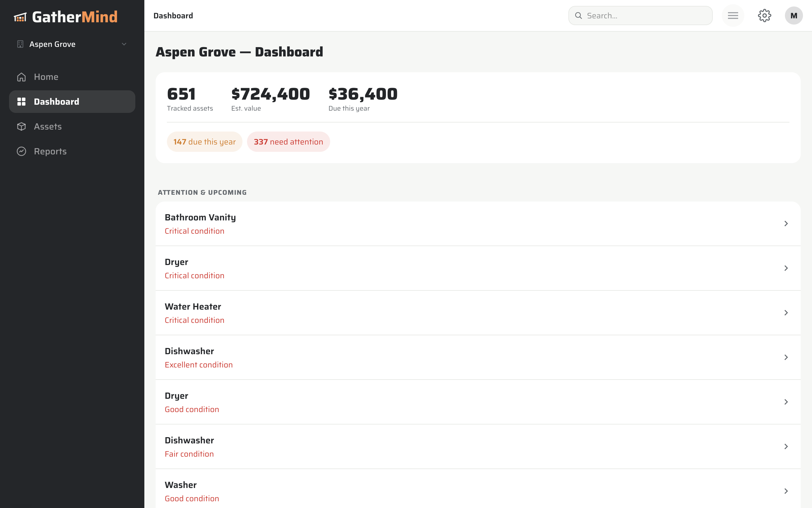This screenshot has width=812, height=508.
Task: Click the $724,400 Est. value stat
Action: [270, 99]
